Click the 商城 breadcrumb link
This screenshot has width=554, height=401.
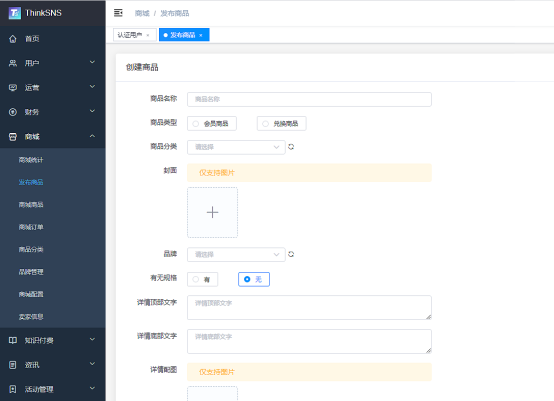click(x=142, y=13)
